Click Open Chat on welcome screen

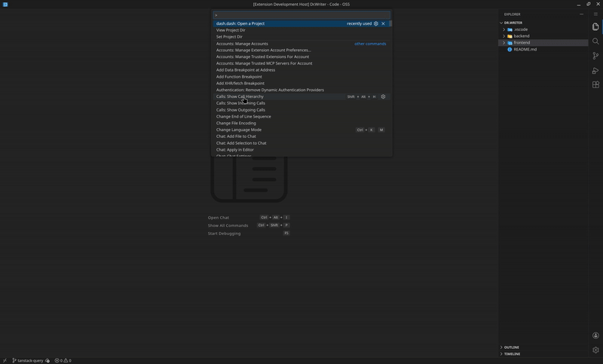point(219,218)
